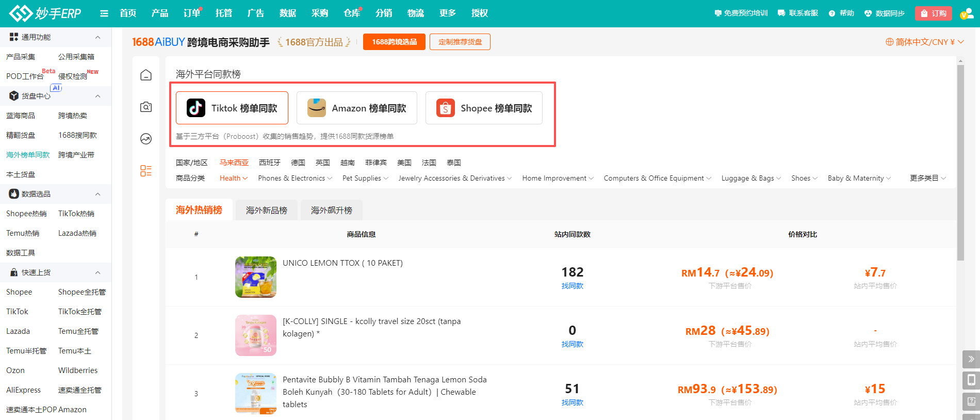Open the 帮助 help icon

832,13
